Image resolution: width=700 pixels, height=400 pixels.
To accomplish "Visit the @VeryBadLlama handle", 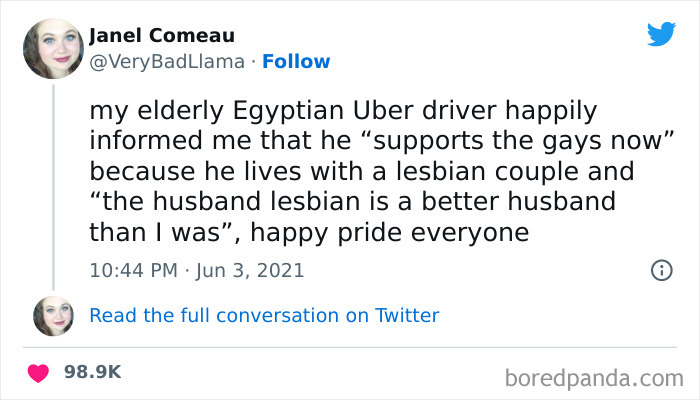I will (x=167, y=62).
